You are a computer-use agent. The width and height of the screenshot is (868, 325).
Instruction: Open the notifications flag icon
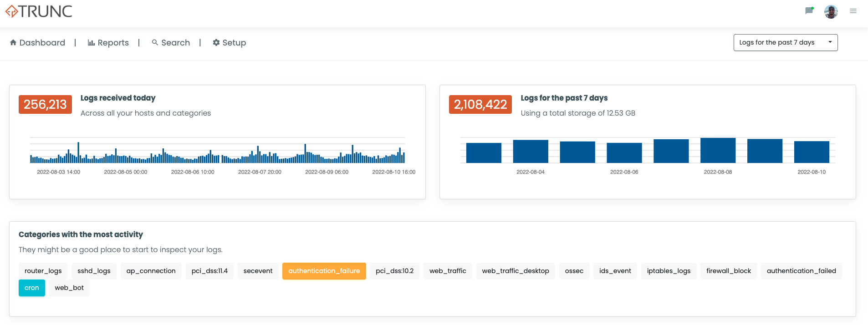[x=809, y=11]
